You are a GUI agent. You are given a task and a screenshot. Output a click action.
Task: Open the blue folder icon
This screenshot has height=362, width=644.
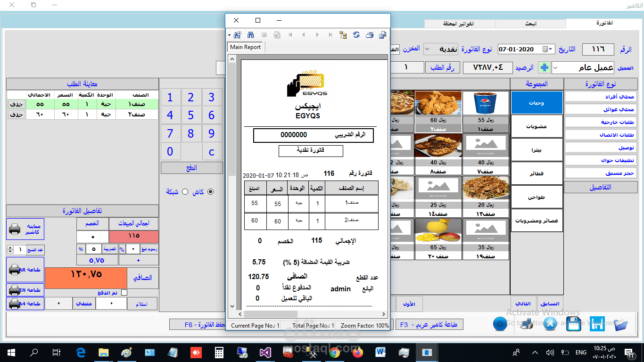coord(621,324)
